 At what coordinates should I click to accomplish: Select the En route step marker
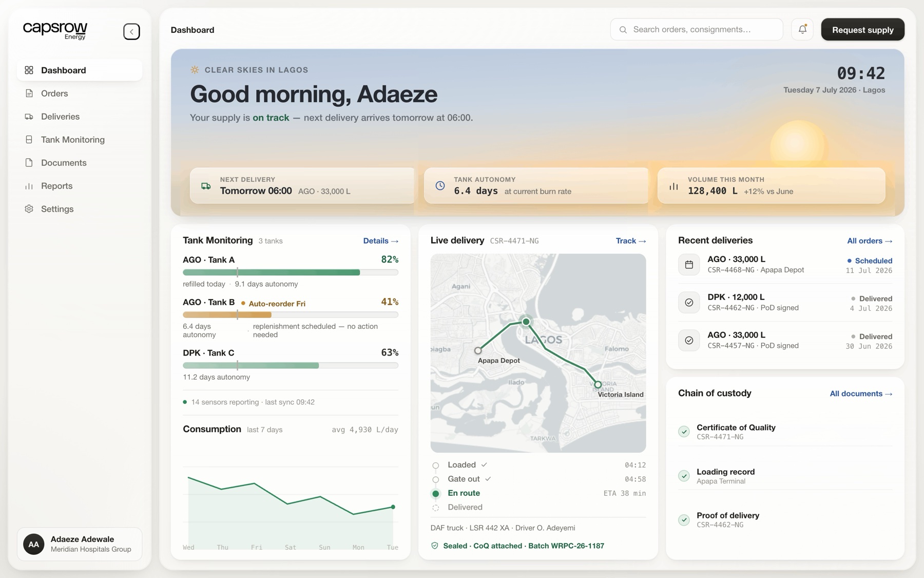[x=435, y=493]
